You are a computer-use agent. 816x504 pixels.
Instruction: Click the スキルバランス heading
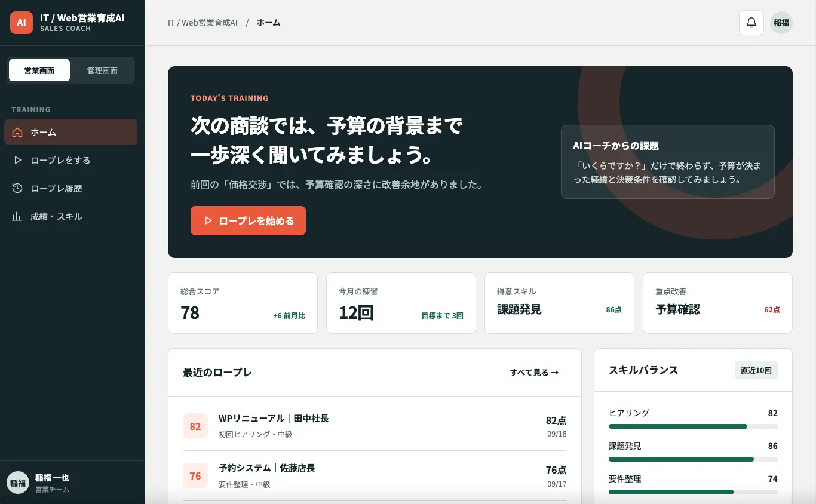[x=643, y=370]
